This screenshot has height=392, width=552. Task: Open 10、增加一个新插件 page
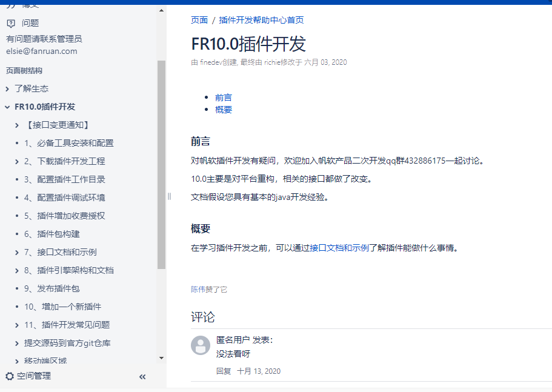62,307
